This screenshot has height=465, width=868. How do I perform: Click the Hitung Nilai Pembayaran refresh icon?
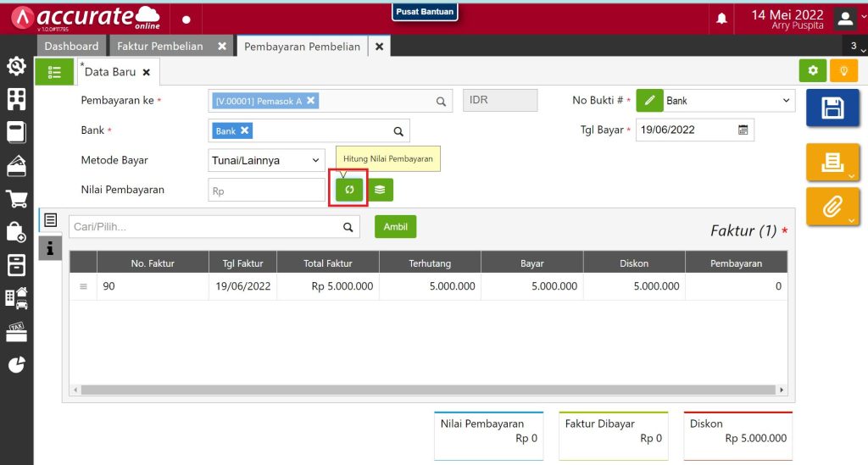pos(348,190)
